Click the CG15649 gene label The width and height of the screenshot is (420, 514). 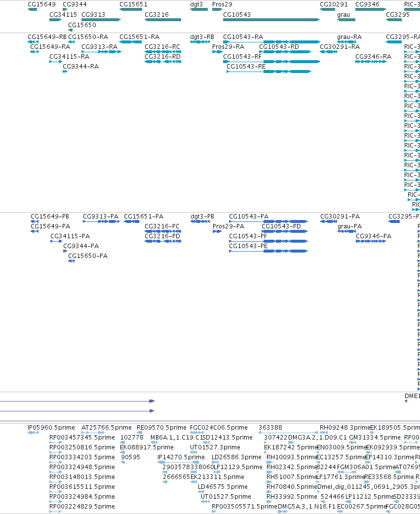coord(41,4)
